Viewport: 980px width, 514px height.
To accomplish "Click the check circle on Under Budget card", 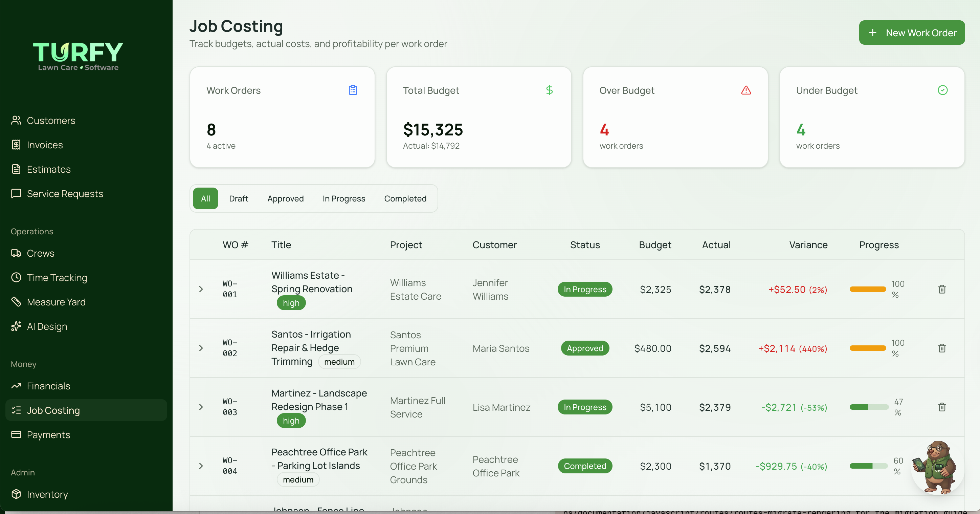I will pos(943,90).
